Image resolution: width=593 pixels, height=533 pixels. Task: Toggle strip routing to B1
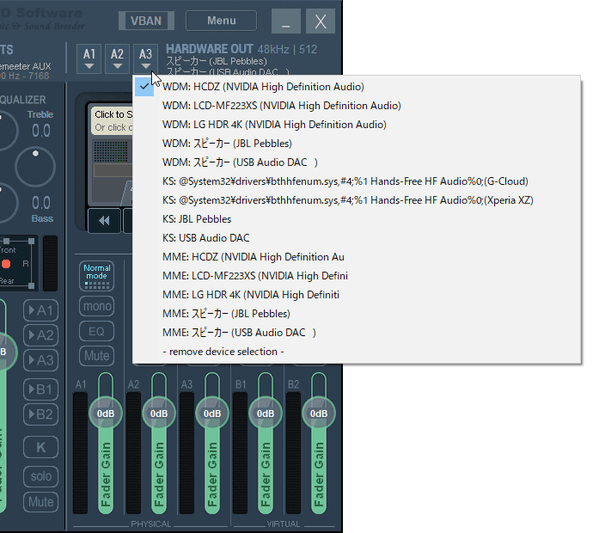click(41, 389)
